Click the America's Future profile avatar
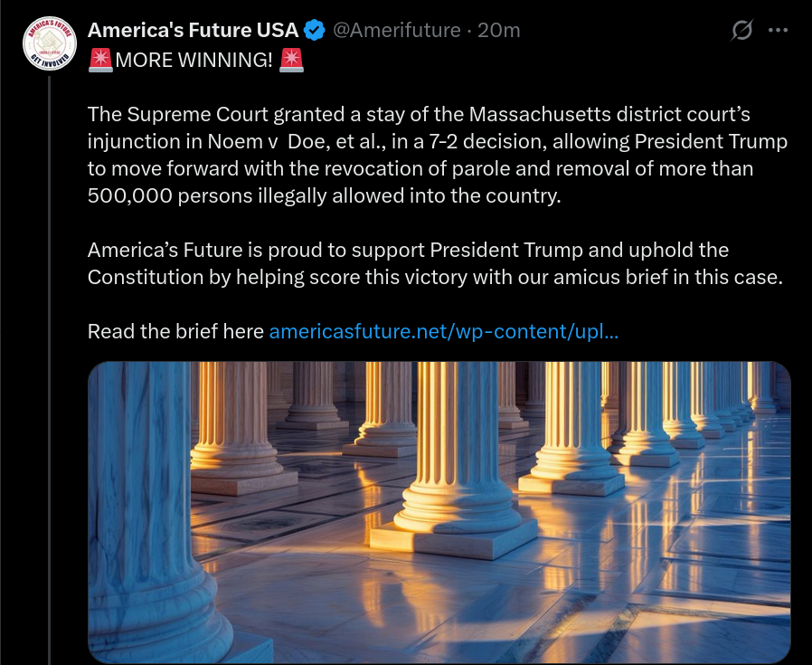812x665 pixels. pyautogui.click(x=48, y=43)
